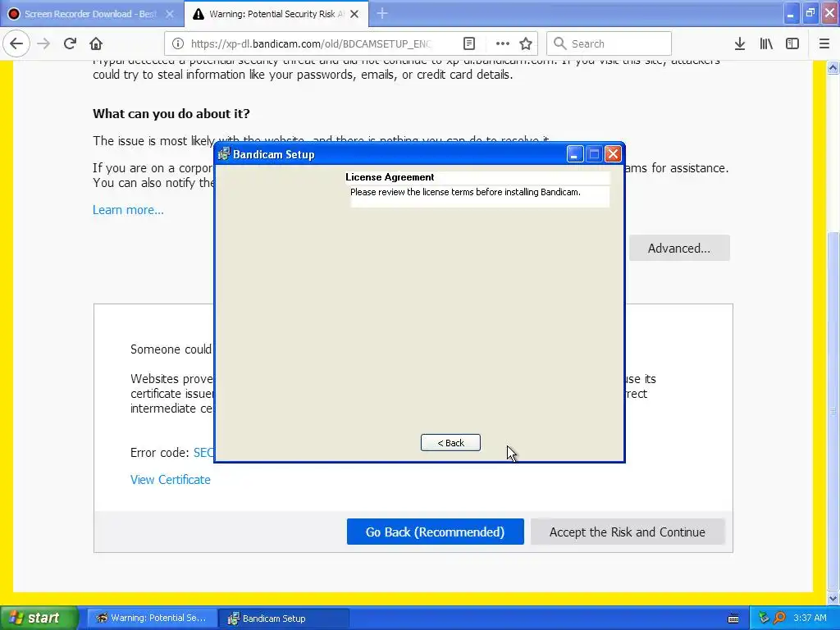The height and width of the screenshot is (630, 840).
Task: Click the Bandicam Setup title bar icon
Action: [x=224, y=154]
